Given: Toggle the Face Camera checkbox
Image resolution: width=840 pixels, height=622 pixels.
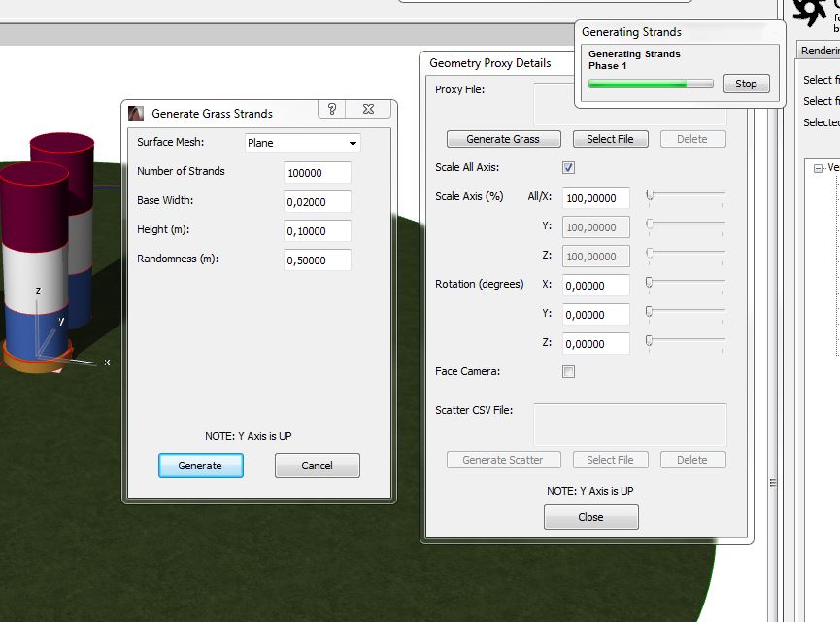Looking at the screenshot, I should [568, 371].
